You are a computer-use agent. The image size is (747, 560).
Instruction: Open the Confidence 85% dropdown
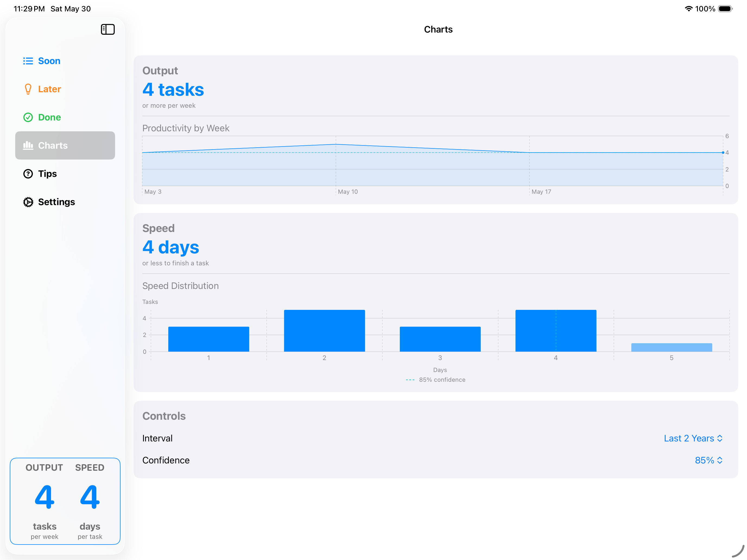(708, 460)
